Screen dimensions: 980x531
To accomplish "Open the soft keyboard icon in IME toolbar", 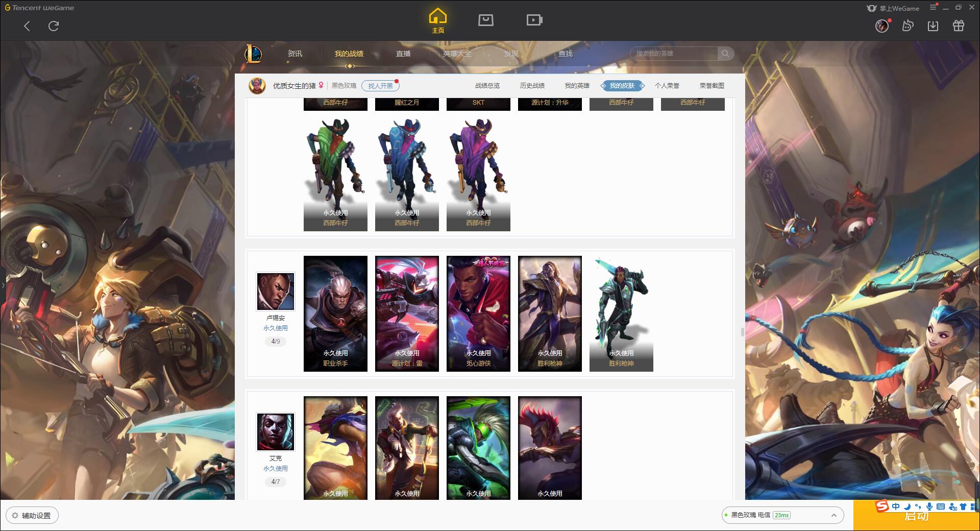I will coord(941,506).
